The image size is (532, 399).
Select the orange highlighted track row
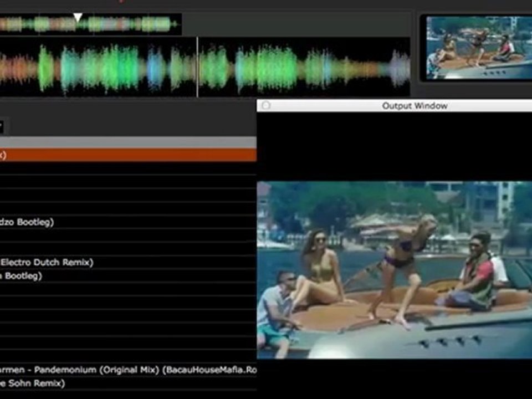128,155
